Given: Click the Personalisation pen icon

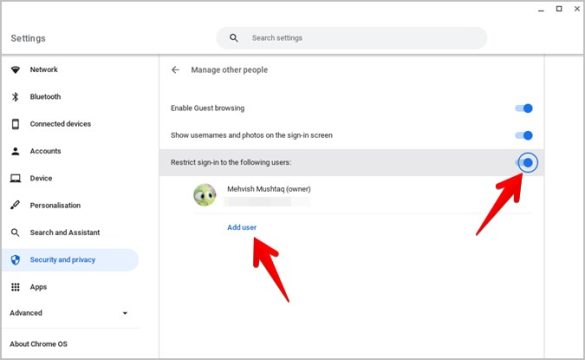Looking at the screenshot, I should click(15, 205).
